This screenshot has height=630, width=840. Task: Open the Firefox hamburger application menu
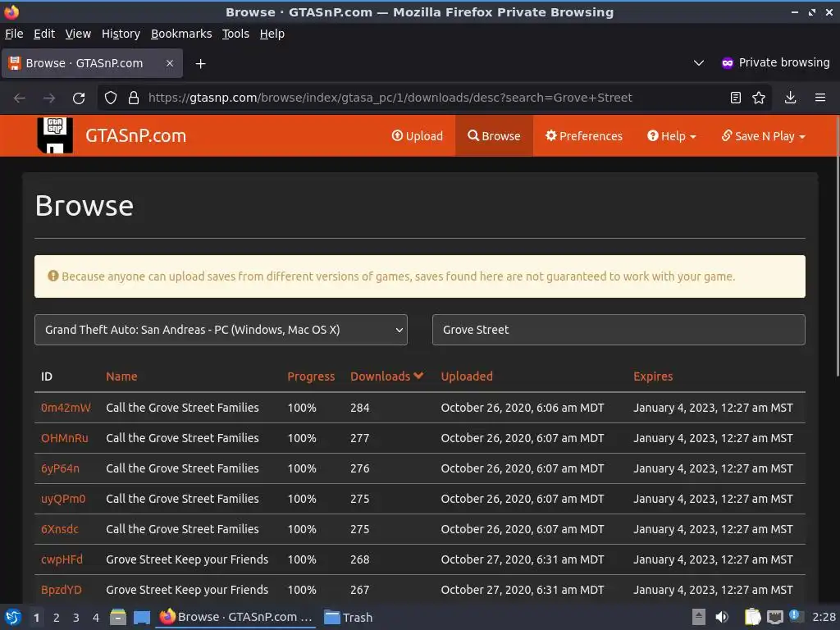[819, 98]
